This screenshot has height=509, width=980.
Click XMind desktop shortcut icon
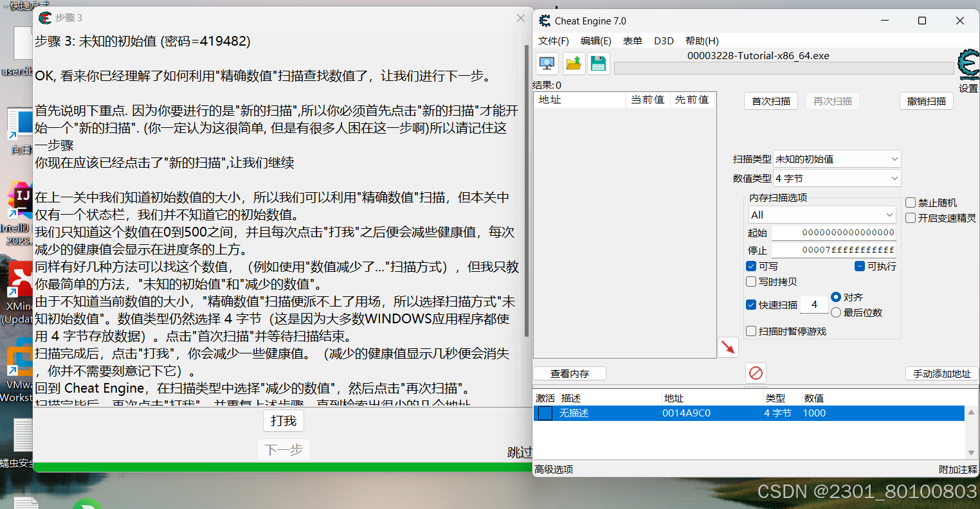[x=20, y=280]
